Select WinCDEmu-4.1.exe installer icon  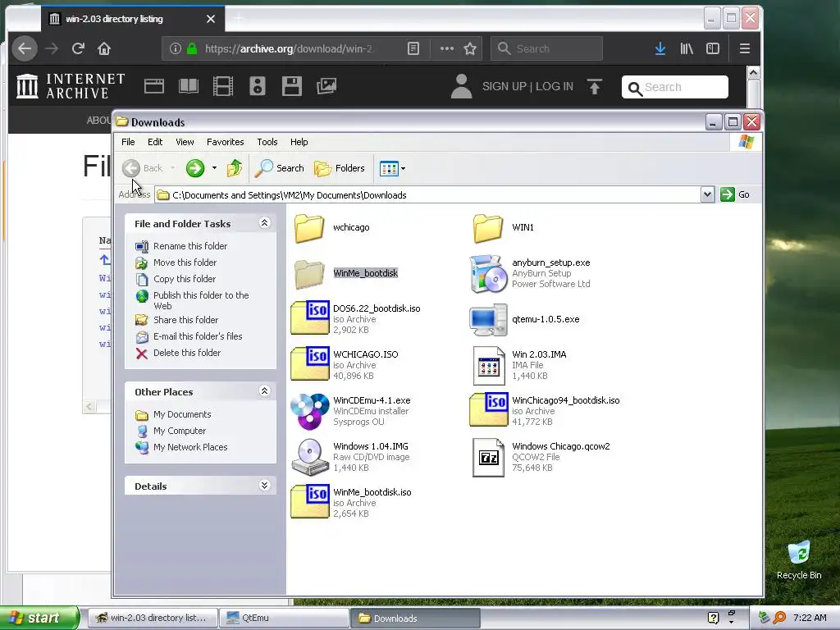309,412
